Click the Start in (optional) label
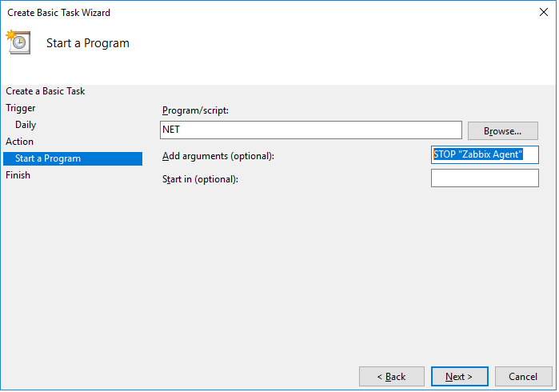This screenshot has height=392, width=559. (x=200, y=179)
